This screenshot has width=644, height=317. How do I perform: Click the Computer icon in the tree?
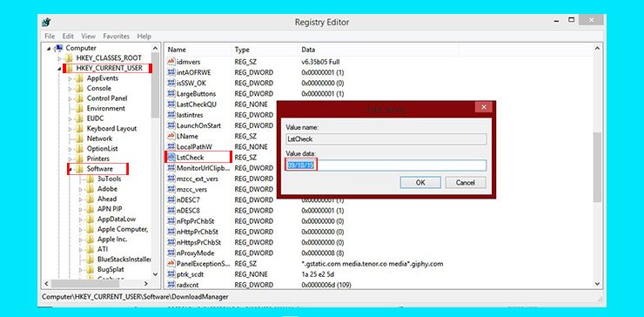point(58,48)
